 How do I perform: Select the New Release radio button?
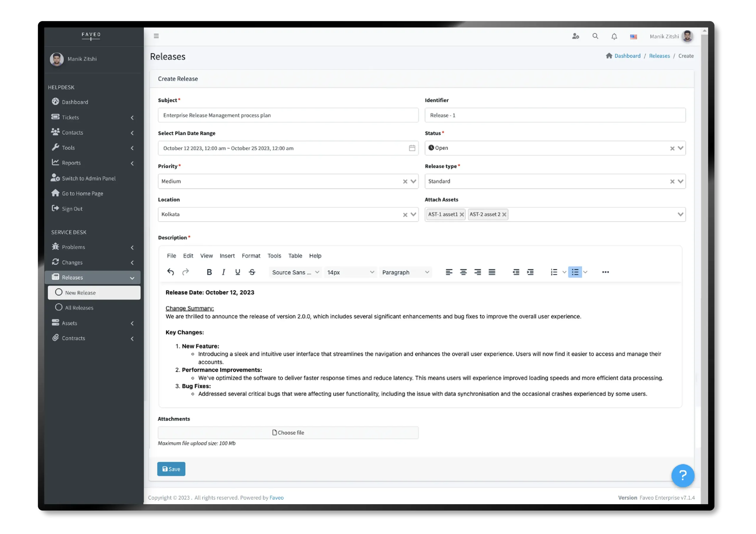click(58, 292)
